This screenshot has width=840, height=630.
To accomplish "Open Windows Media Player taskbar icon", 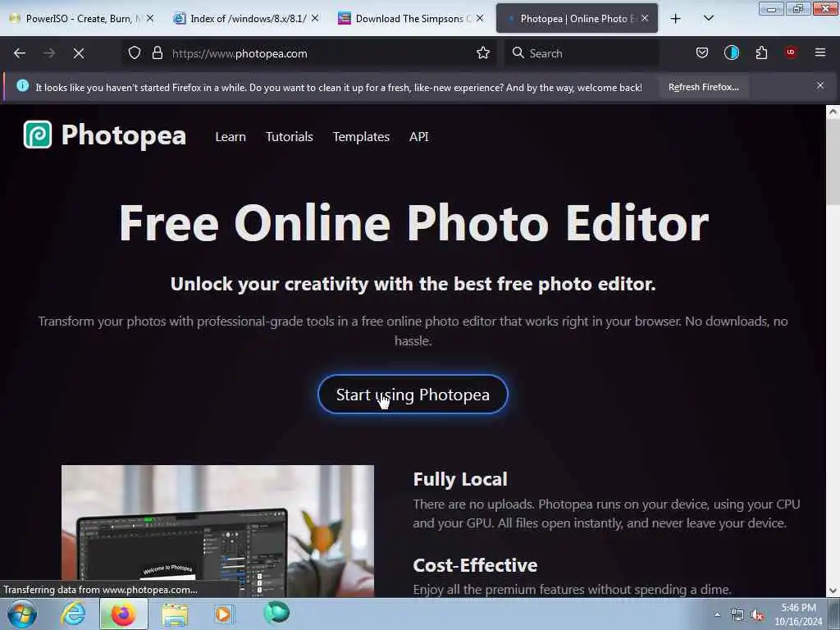I will [224, 614].
